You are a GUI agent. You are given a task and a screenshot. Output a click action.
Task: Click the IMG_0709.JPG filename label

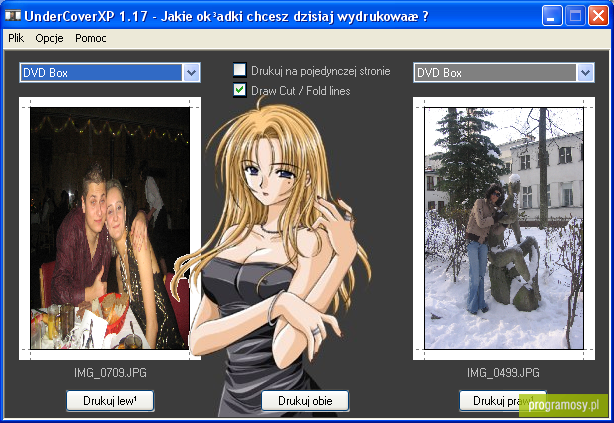(110, 372)
